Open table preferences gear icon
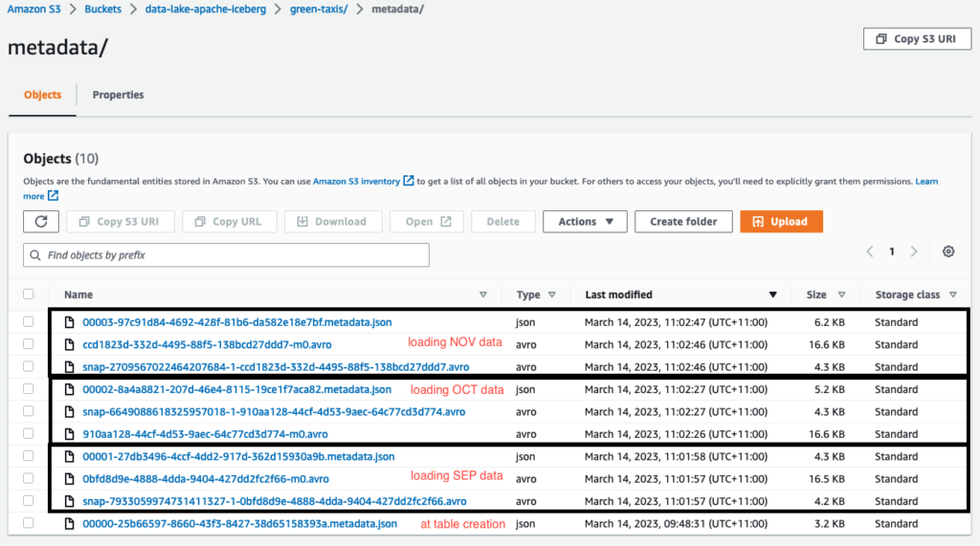Viewport: 980px width, 546px height. pyautogui.click(x=948, y=251)
